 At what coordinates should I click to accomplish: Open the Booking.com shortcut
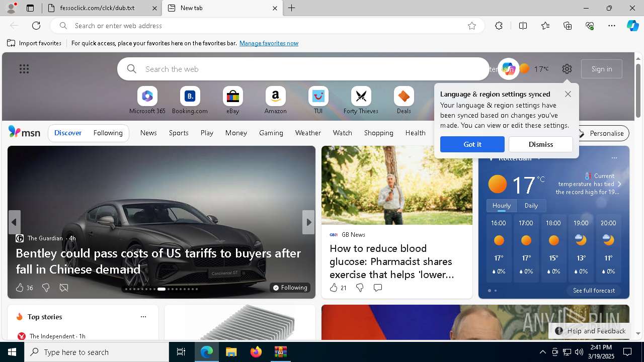coord(190,101)
